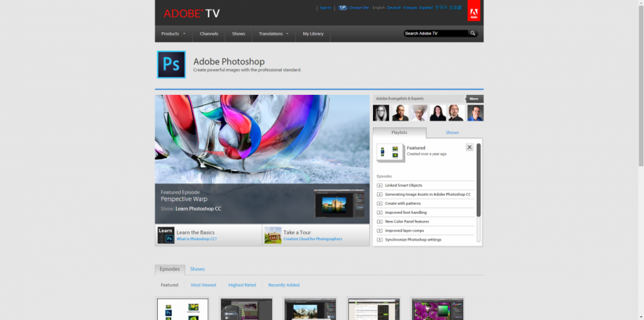Open first evangelist portrait with glasses

[x=380, y=113]
